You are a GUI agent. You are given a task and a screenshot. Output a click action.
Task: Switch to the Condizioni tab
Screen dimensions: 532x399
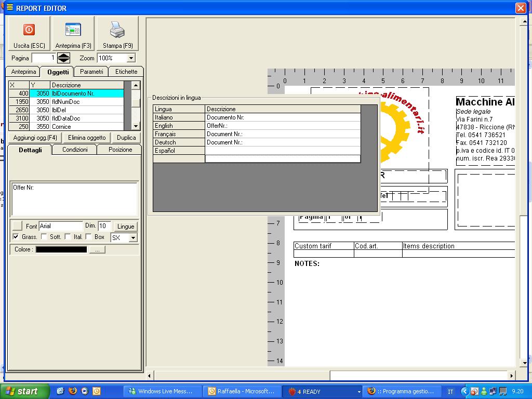[75, 150]
